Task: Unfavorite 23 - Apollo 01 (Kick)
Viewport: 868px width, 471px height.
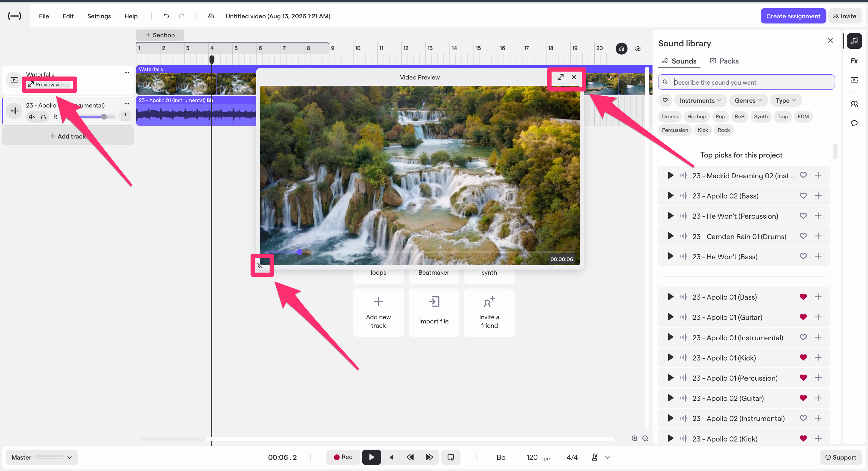Action: (x=803, y=357)
